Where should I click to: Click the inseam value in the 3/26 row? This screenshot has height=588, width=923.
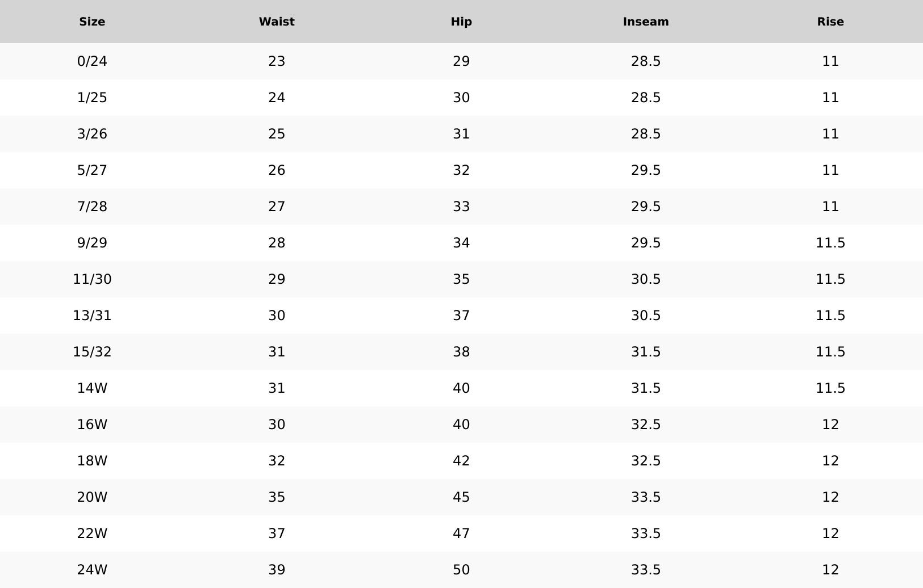[x=646, y=134]
